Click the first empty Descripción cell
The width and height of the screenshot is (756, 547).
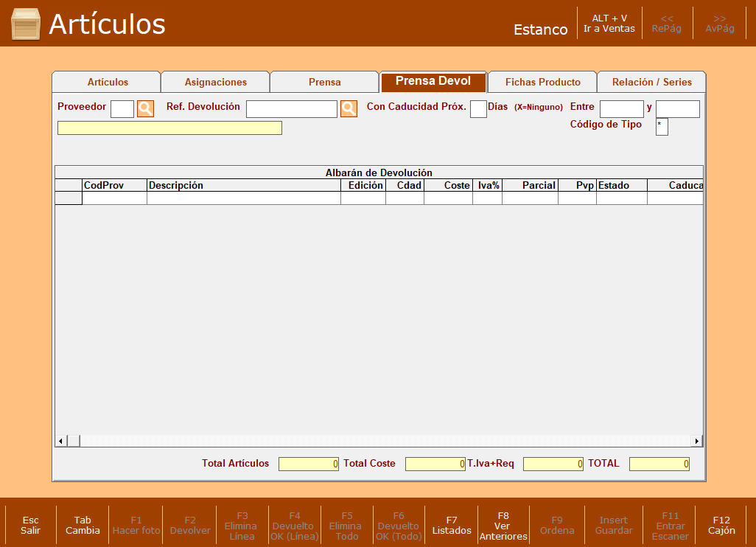pyautogui.click(x=243, y=198)
